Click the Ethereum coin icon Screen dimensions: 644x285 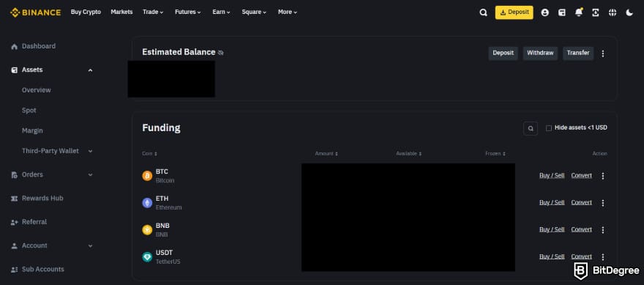coord(147,203)
